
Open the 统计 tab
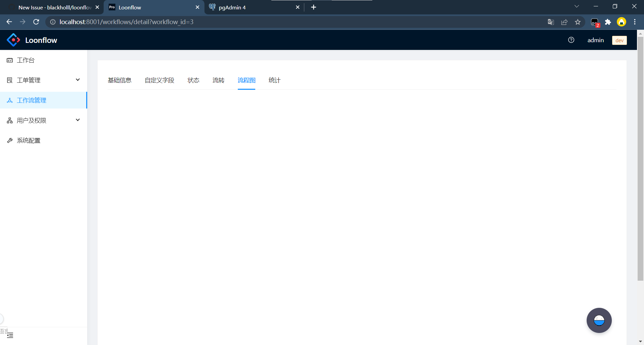pyautogui.click(x=274, y=80)
